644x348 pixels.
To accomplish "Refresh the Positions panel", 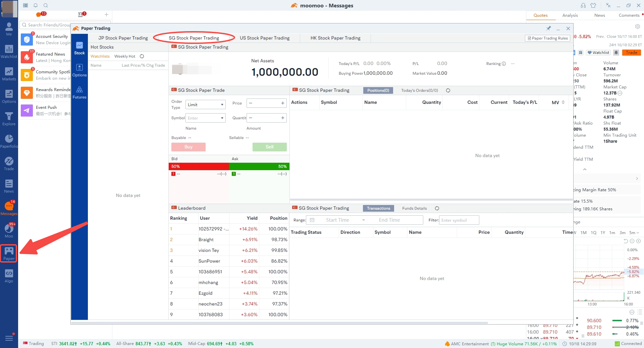I will (x=448, y=90).
